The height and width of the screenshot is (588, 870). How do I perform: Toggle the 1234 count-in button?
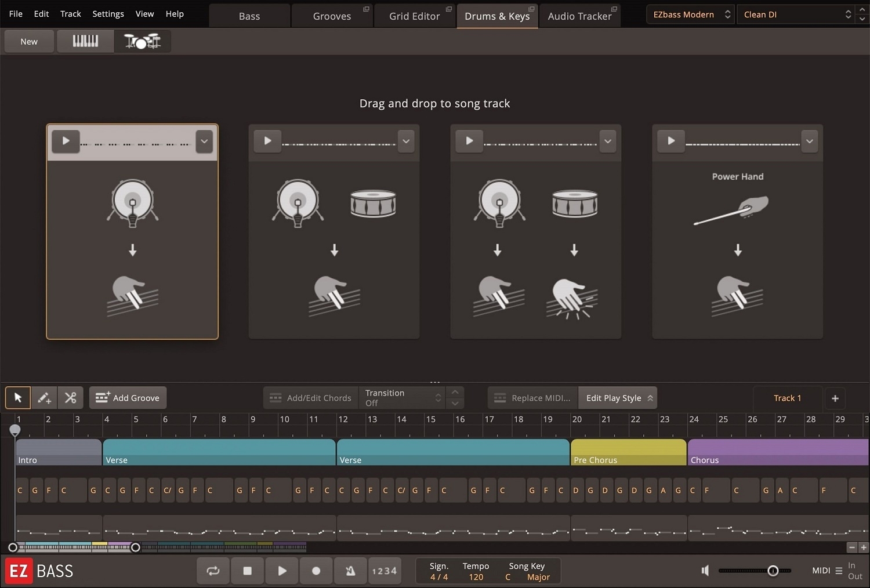[385, 571]
